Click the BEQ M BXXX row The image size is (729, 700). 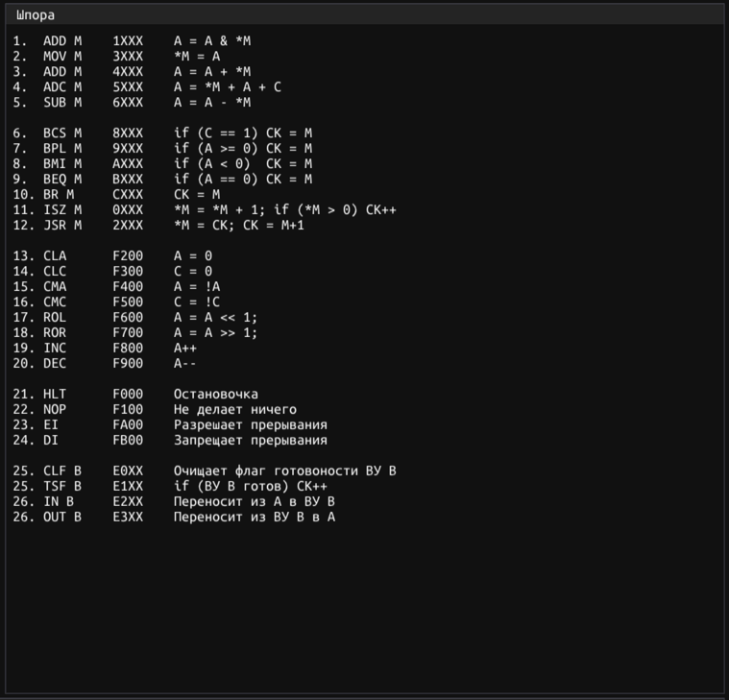click(162, 179)
